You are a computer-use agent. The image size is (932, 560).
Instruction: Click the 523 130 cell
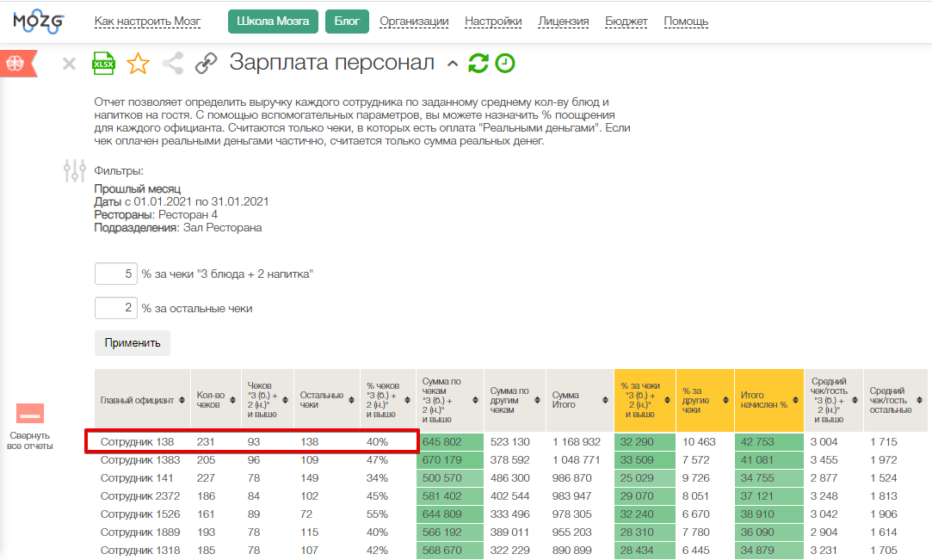(510, 442)
